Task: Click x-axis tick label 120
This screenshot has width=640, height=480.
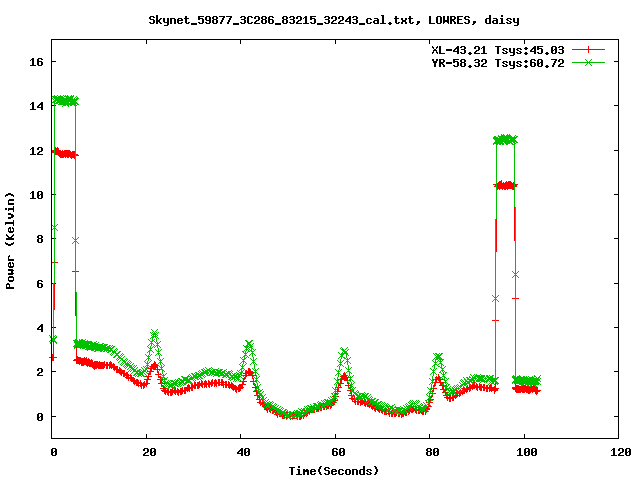Action: 621,452
